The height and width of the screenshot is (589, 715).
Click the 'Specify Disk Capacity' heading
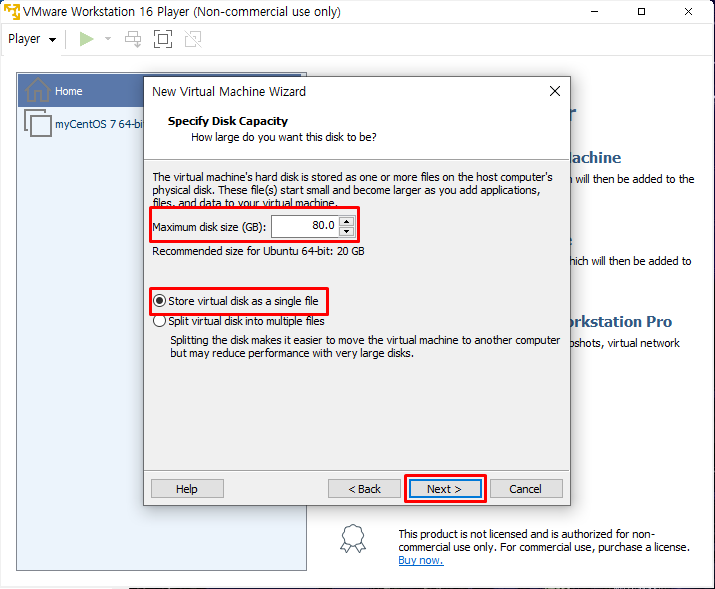(228, 121)
